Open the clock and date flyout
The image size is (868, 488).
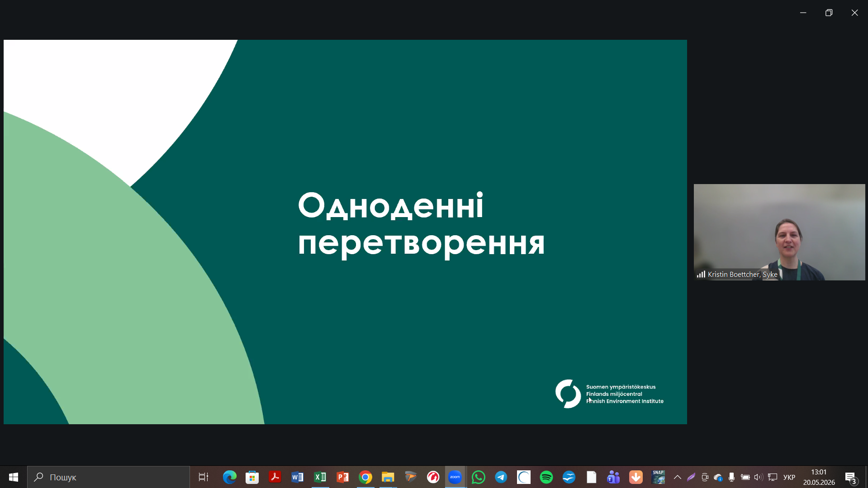point(819,477)
